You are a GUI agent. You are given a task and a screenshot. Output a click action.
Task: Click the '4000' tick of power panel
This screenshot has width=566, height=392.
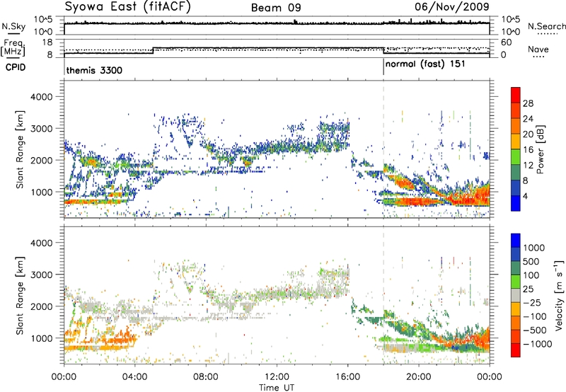tap(41, 97)
